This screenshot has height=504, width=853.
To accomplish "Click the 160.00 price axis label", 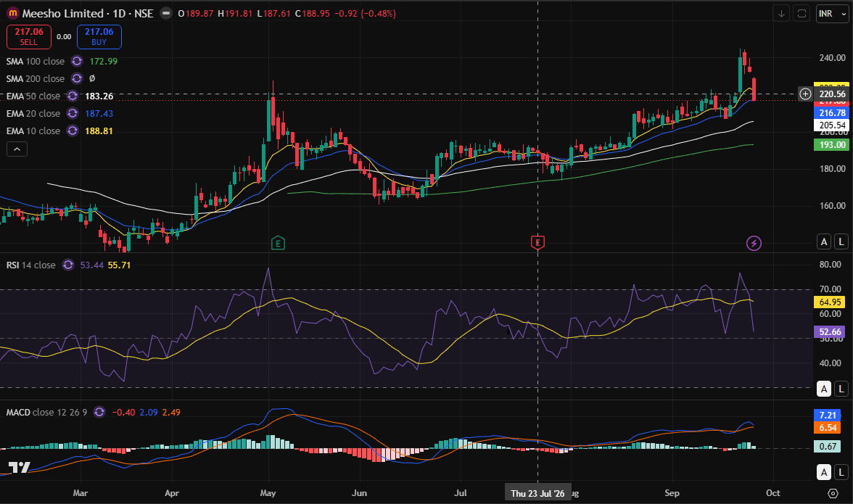I will [x=833, y=205].
